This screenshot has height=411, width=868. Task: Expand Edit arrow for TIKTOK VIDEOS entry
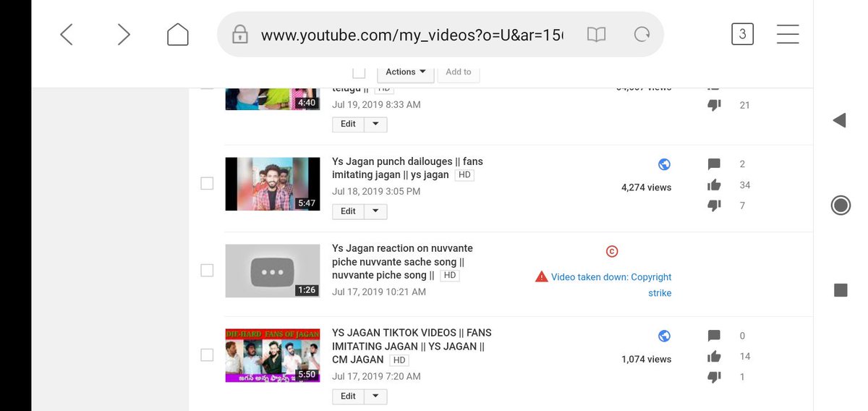coord(375,397)
